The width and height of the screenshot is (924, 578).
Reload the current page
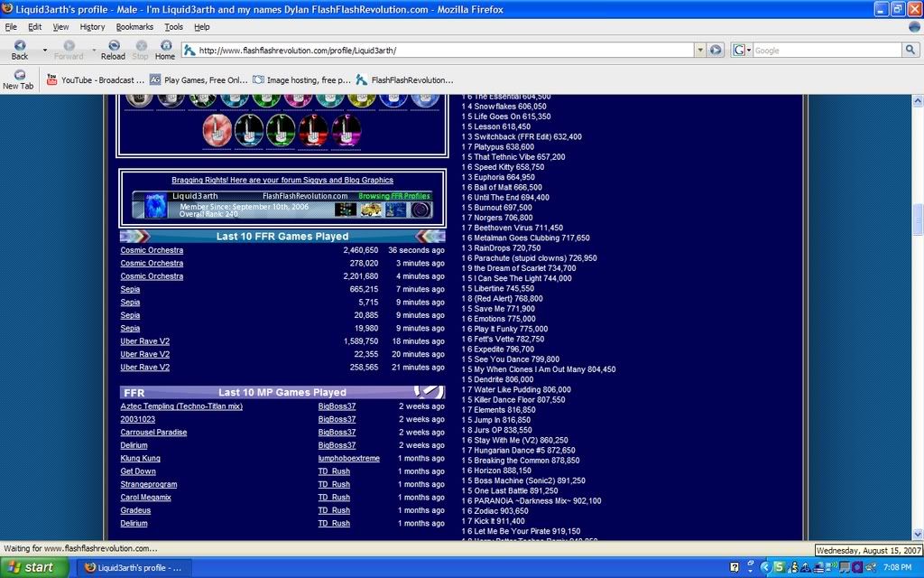pyautogui.click(x=113, y=47)
